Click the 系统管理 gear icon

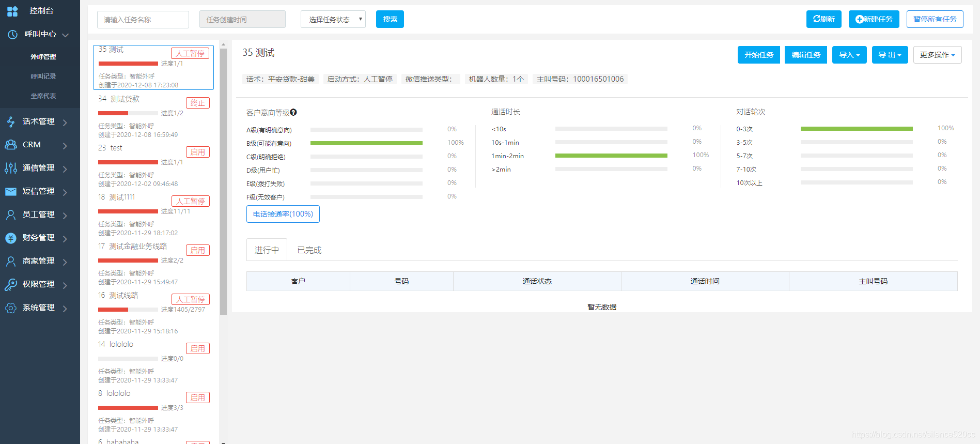pyautogui.click(x=11, y=308)
